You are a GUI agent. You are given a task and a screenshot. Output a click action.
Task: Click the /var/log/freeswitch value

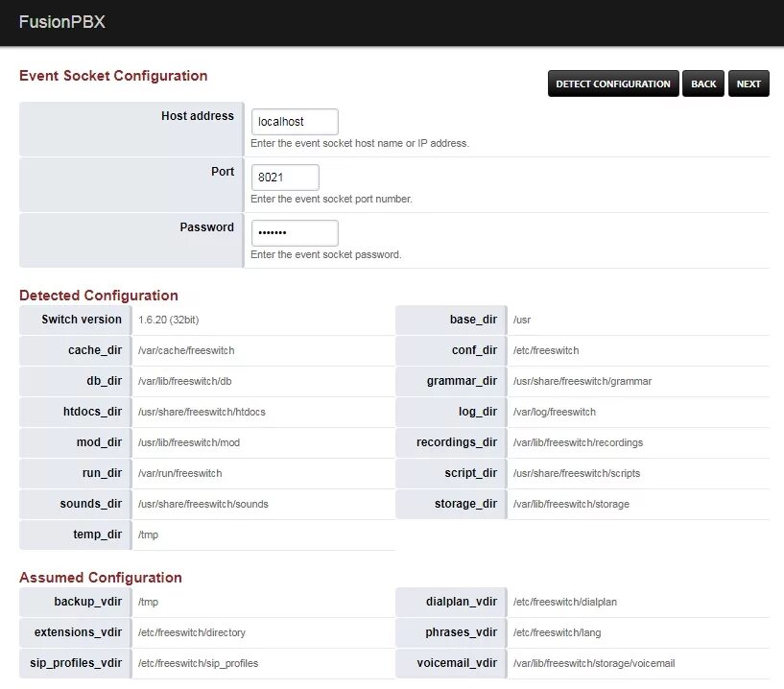(555, 412)
